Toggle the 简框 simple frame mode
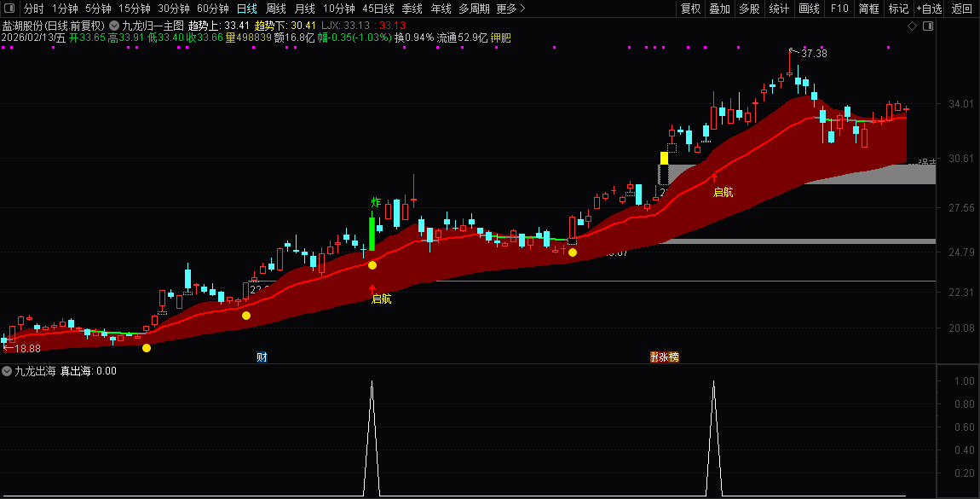 coord(868,9)
